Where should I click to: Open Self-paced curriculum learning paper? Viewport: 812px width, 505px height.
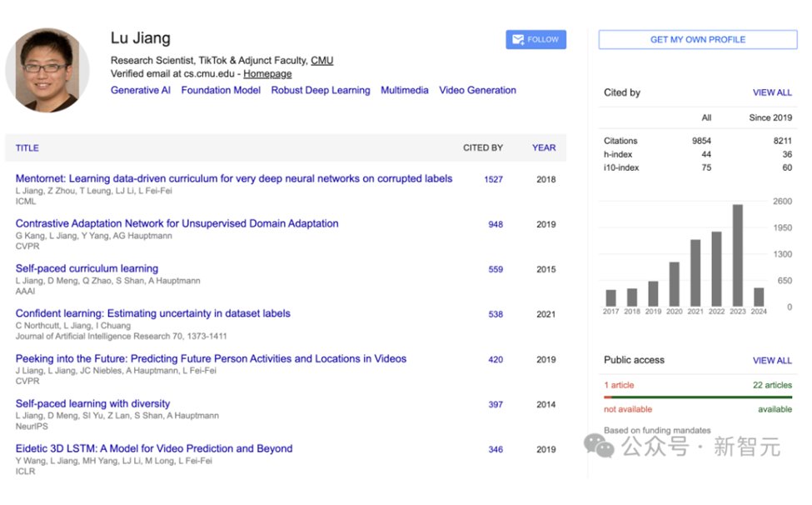pos(87,268)
